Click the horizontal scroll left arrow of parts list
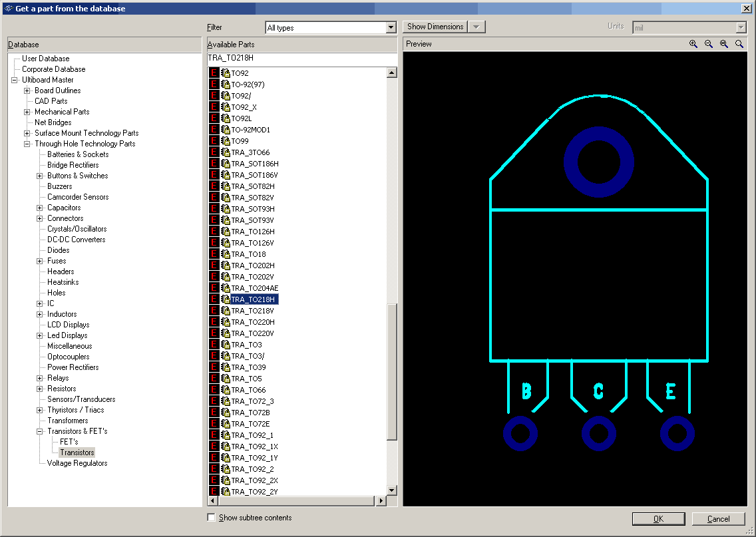Image resolution: width=756 pixels, height=537 pixels. click(x=212, y=501)
